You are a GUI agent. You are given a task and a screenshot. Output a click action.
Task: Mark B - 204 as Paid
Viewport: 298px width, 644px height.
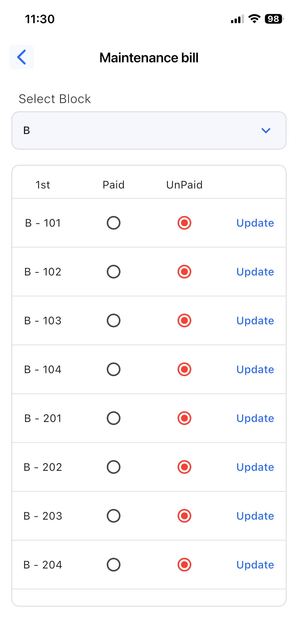click(114, 565)
